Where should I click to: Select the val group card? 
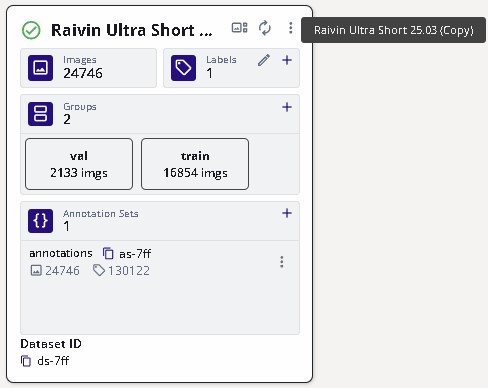(79, 164)
